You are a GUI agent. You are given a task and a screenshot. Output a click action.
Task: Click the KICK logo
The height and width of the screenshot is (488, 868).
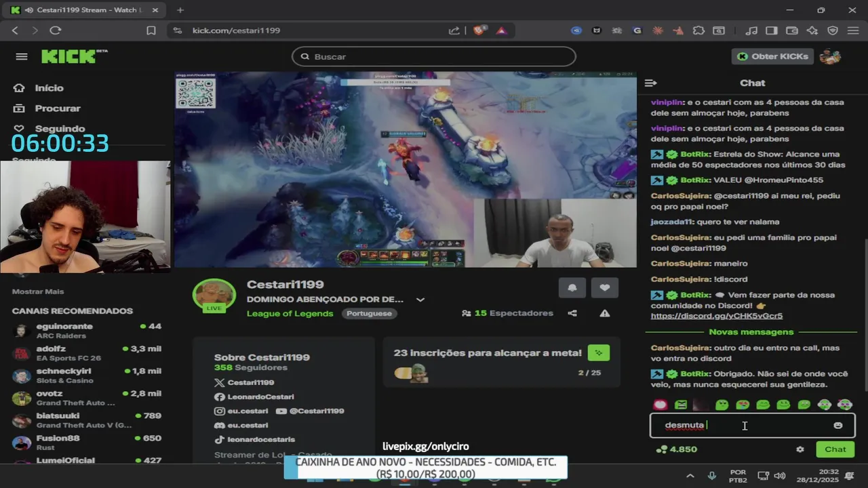tap(74, 56)
